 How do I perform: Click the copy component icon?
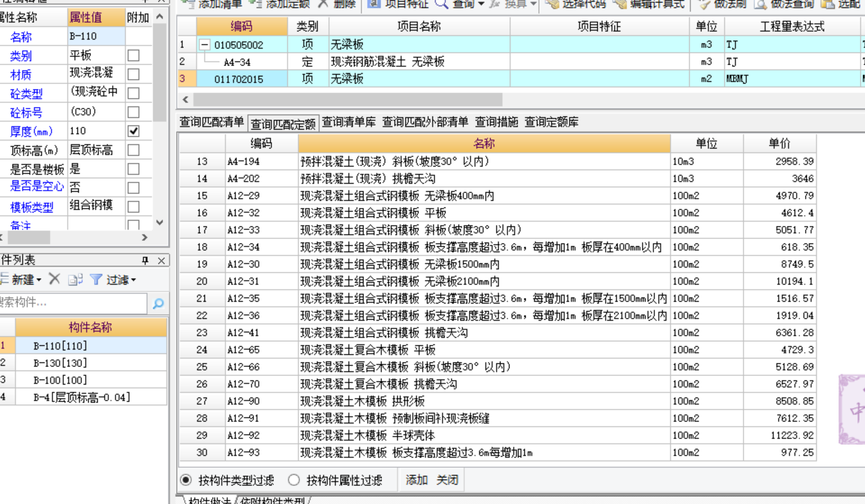[75, 279]
